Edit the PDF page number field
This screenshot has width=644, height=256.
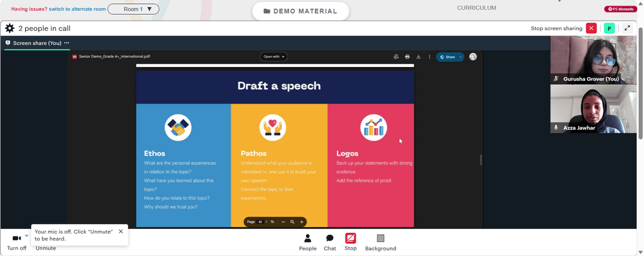[x=260, y=222]
